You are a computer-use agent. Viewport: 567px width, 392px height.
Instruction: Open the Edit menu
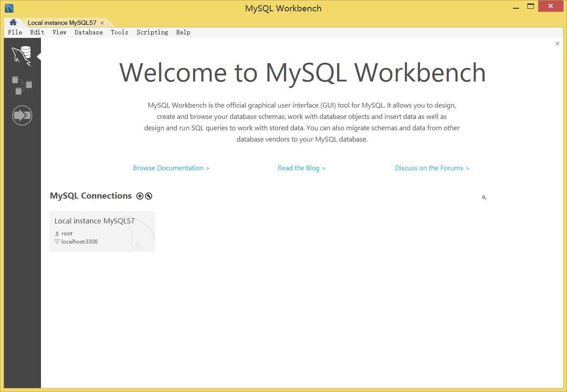(37, 32)
